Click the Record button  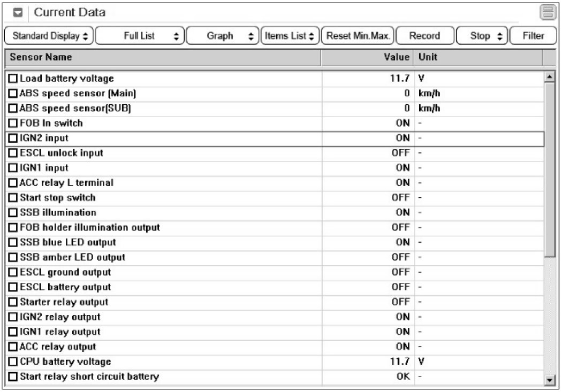(424, 36)
